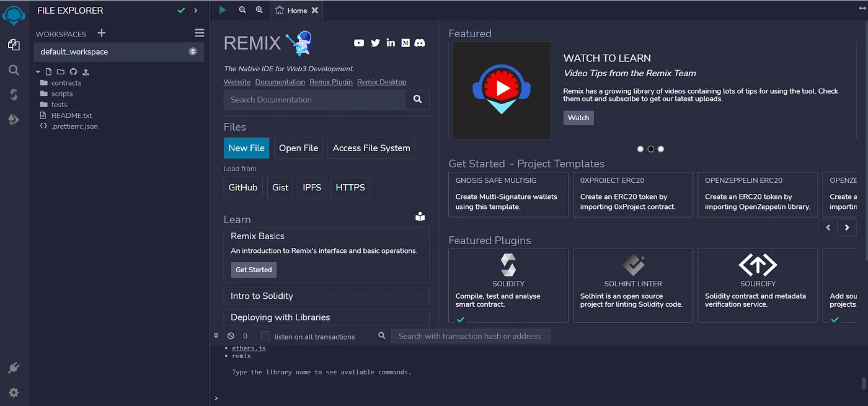
Task: Click the Watch button
Action: click(578, 118)
